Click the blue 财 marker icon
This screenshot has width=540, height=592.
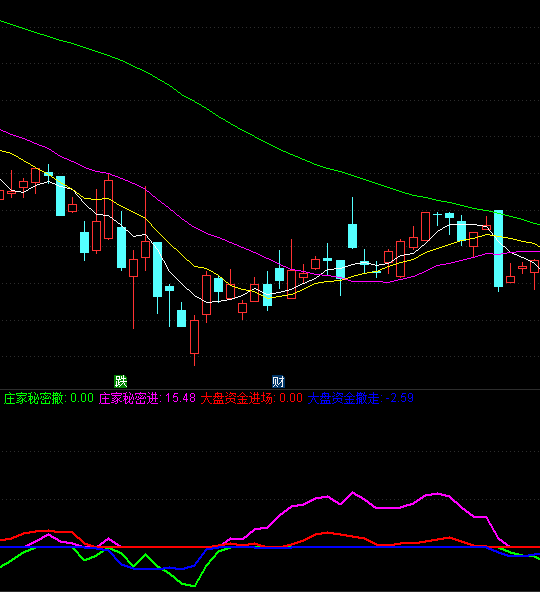tap(278, 381)
